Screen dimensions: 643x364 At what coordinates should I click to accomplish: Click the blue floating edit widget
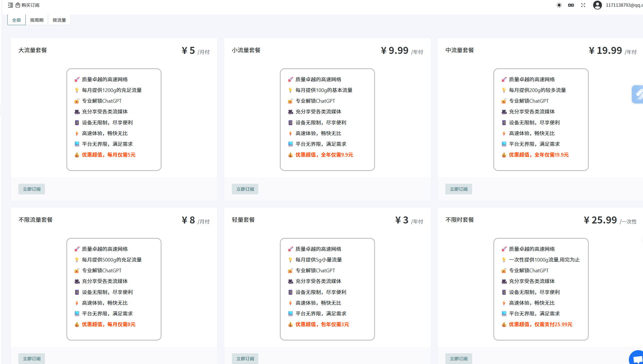pos(638,95)
